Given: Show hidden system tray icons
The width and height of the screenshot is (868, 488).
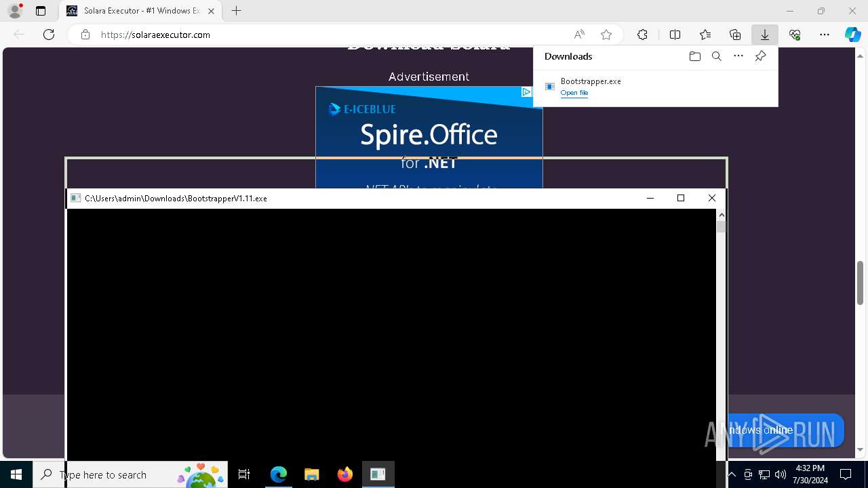Looking at the screenshot, I should coord(731,474).
